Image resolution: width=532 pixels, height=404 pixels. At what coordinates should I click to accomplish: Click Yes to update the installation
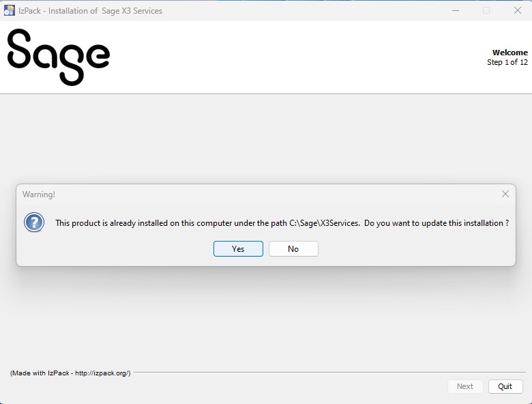click(x=238, y=248)
